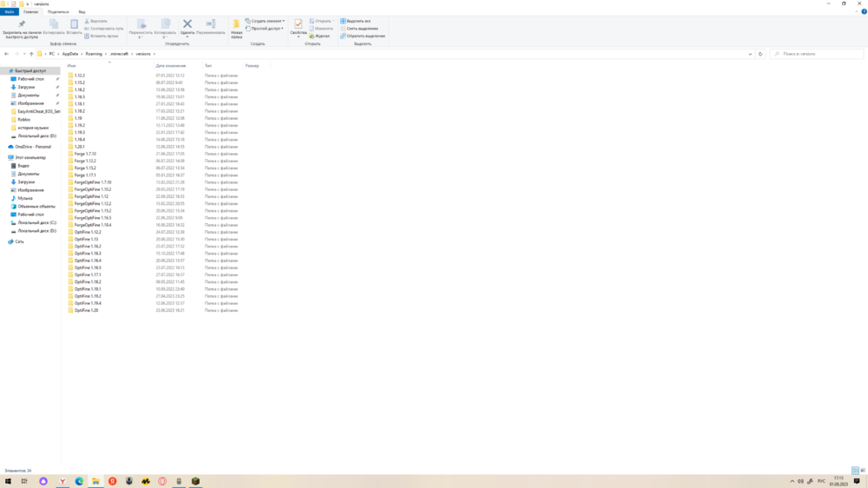Select the folder OptiFine 1.20
This screenshot has height=488, width=868.
pyautogui.click(x=86, y=310)
